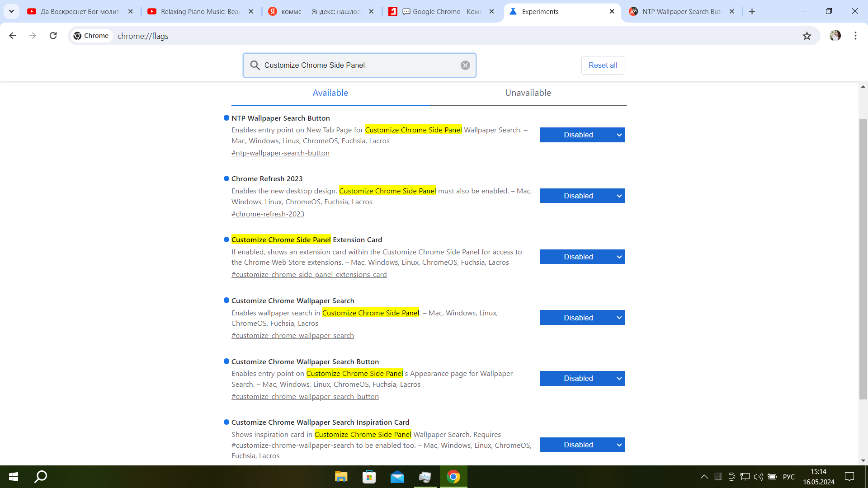This screenshot has height=488, width=868.
Task: Open the #ntp-wallpaper-search-button link
Action: point(280,153)
